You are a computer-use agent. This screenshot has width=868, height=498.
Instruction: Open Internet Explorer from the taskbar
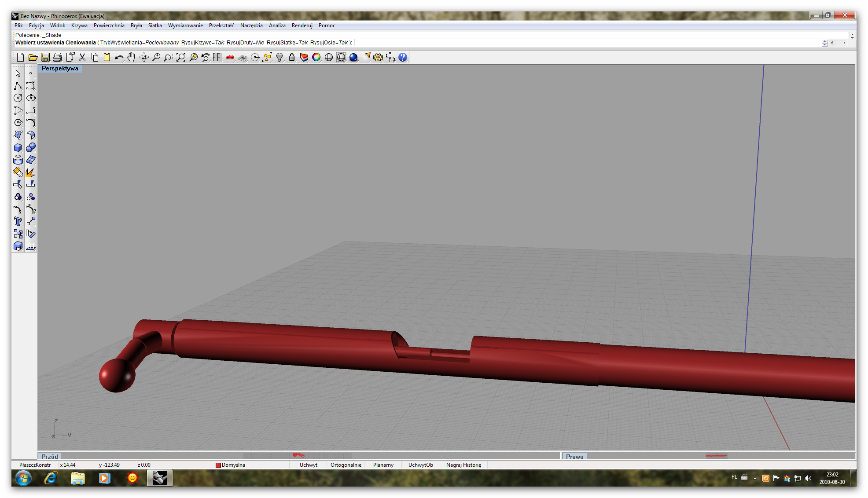[51, 478]
